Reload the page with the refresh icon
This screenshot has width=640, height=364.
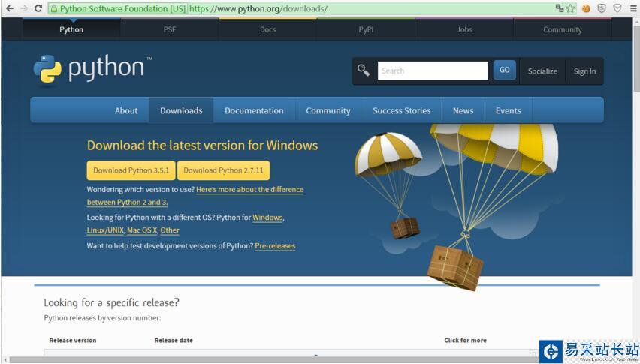click(x=38, y=8)
